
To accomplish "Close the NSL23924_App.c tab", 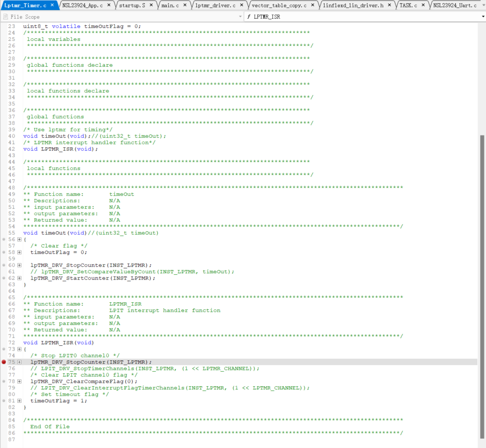I will coord(109,5).
